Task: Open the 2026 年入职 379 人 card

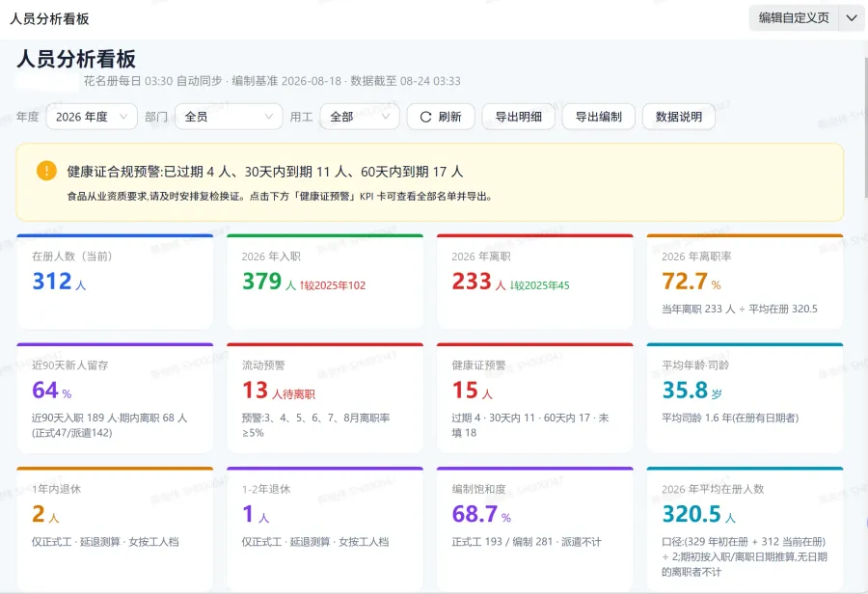Action: coord(325,282)
